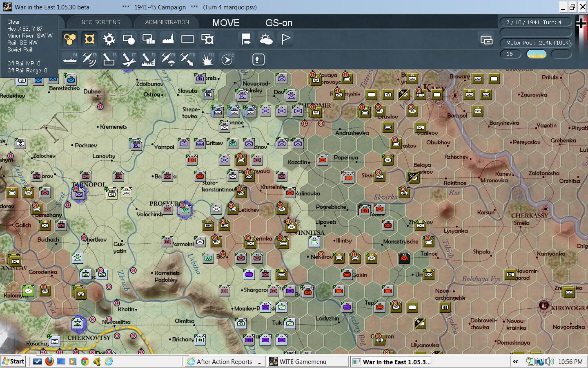Screen dimensions: 588x368
Task: Click the clear weather indicator pill
Action: (x=536, y=54)
